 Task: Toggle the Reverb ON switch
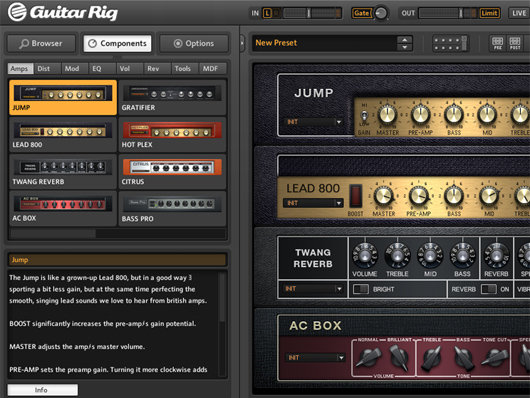[489, 289]
